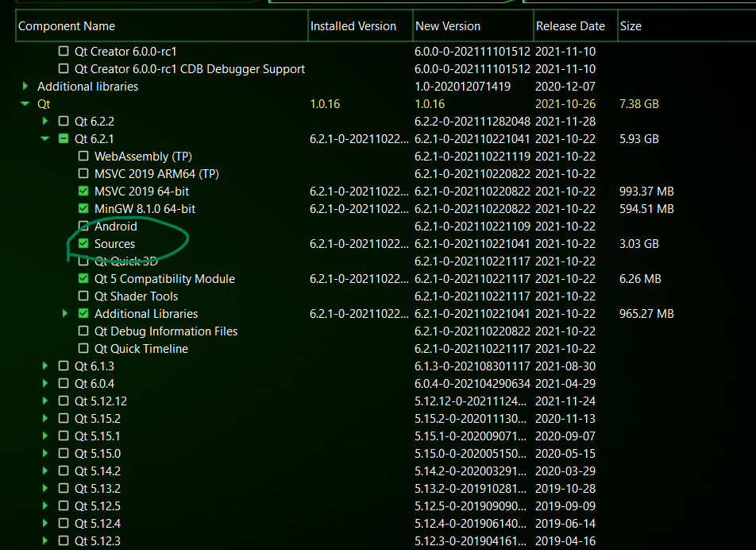Sort by Release Date column header
The height and width of the screenshot is (550, 756).
(576, 26)
